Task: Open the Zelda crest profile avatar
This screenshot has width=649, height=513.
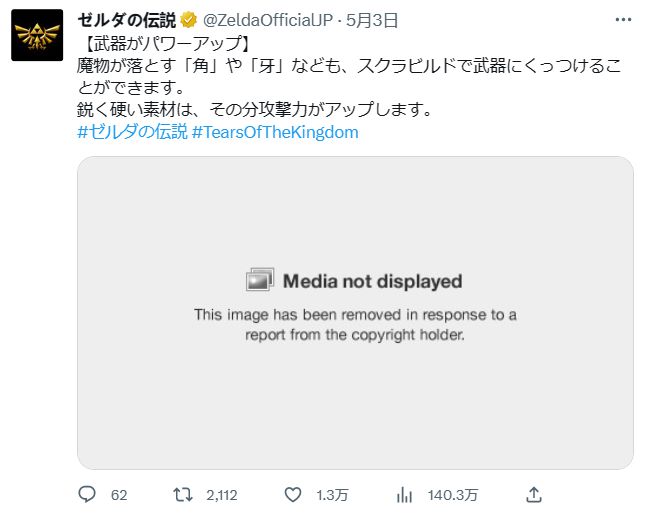Action: [37, 35]
